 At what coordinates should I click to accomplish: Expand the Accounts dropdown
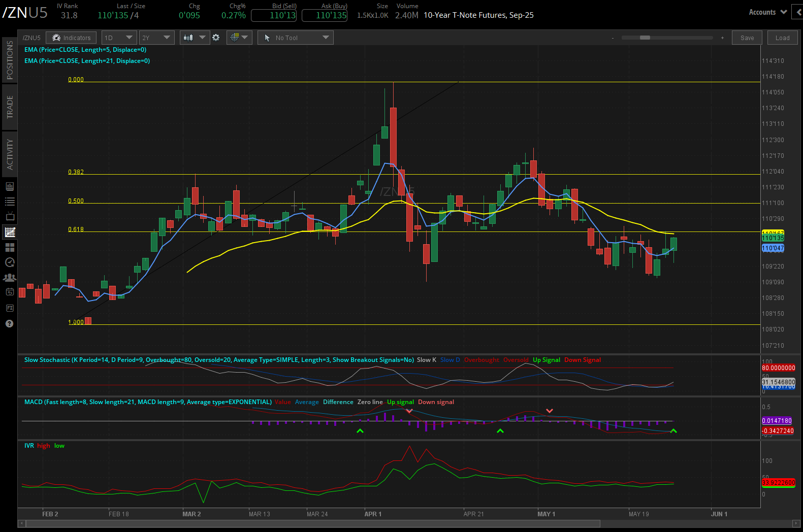point(767,12)
